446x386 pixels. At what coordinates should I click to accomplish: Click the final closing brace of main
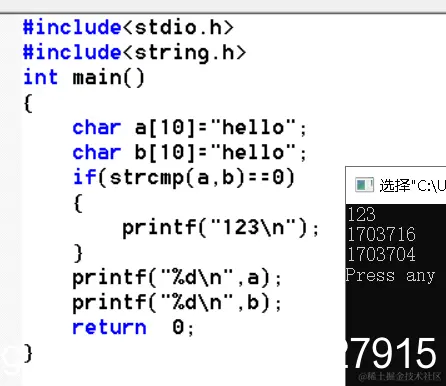coord(28,353)
